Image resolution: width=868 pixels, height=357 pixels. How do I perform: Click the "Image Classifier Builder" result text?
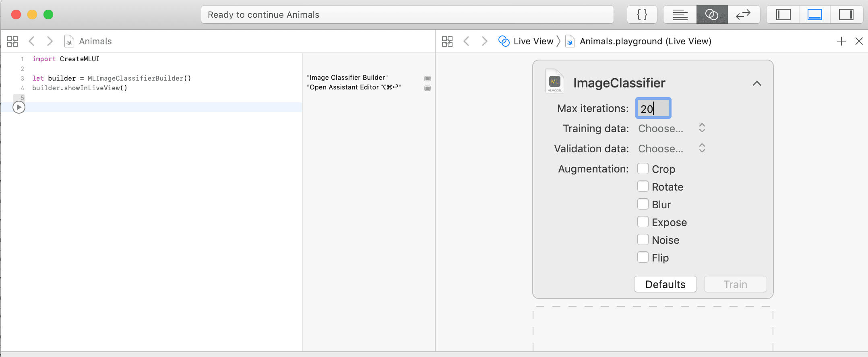pos(347,77)
